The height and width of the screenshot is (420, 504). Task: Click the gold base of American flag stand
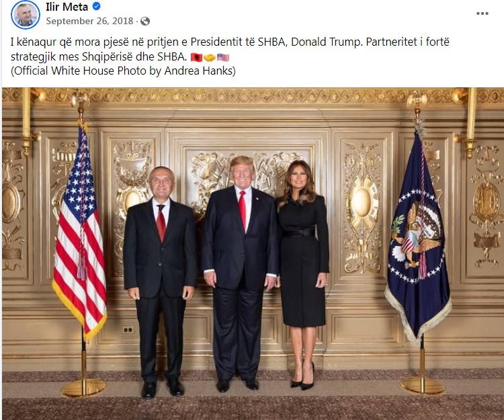tap(83, 388)
